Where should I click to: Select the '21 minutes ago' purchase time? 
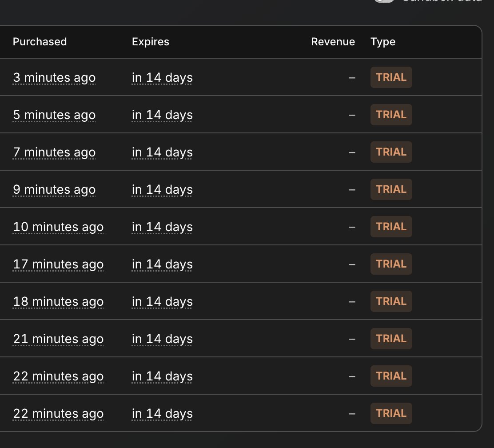click(58, 339)
